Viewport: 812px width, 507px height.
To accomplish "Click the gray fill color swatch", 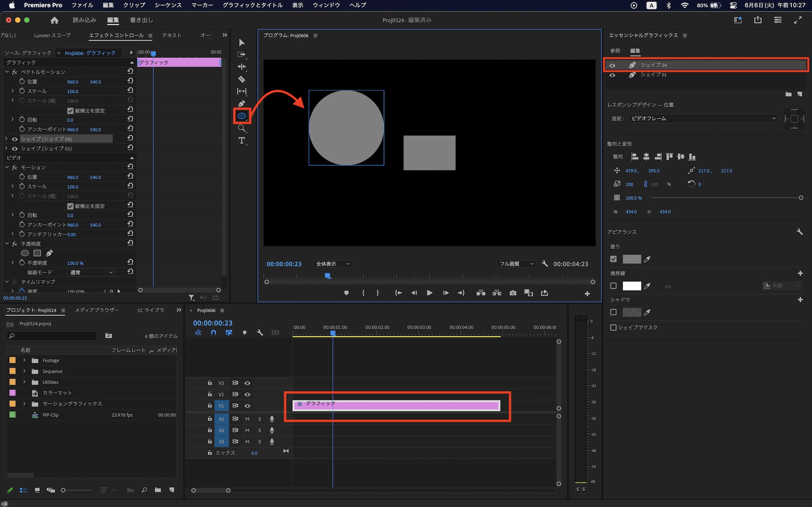I will [632, 259].
